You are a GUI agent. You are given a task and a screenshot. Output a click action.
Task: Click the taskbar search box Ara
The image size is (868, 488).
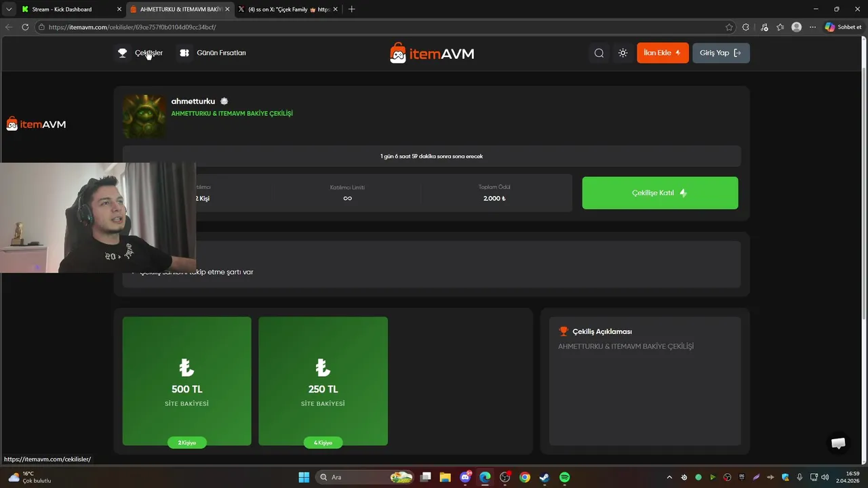click(x=366, y=477)
